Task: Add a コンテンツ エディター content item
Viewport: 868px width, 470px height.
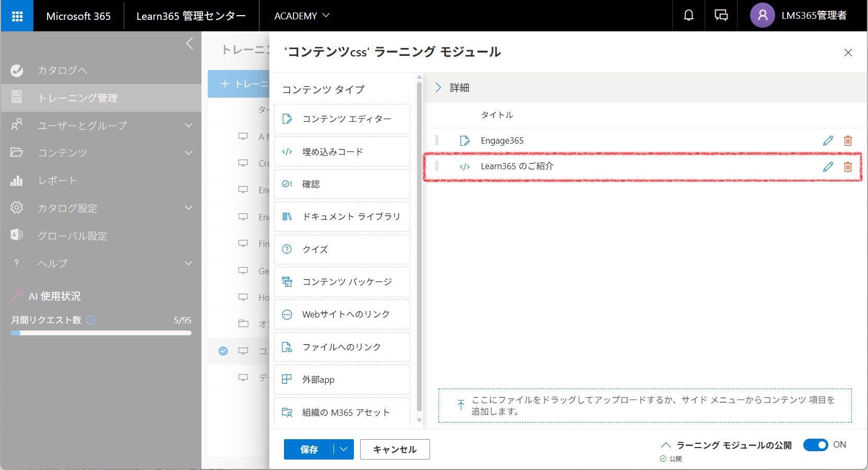Action: coord(342,119)
